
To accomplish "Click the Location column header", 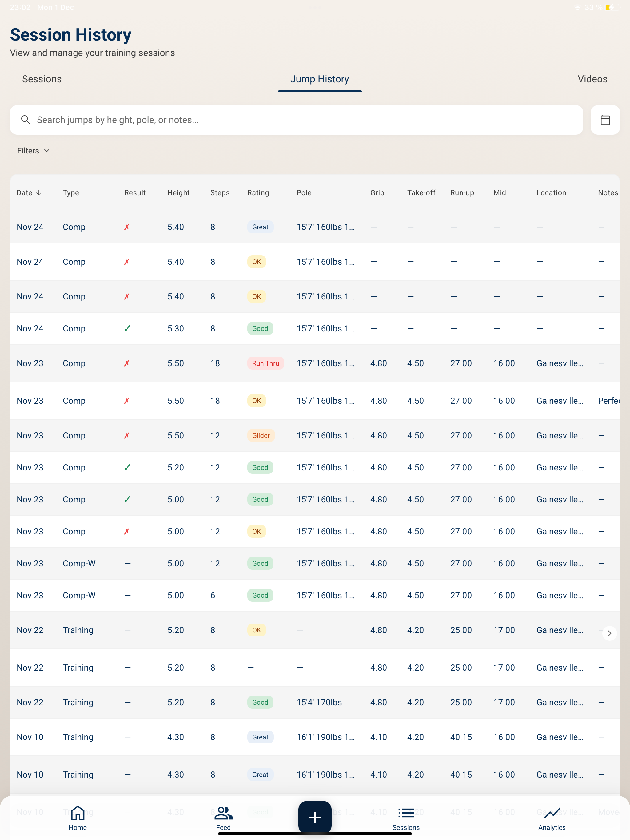I will [x=551, y=193].
